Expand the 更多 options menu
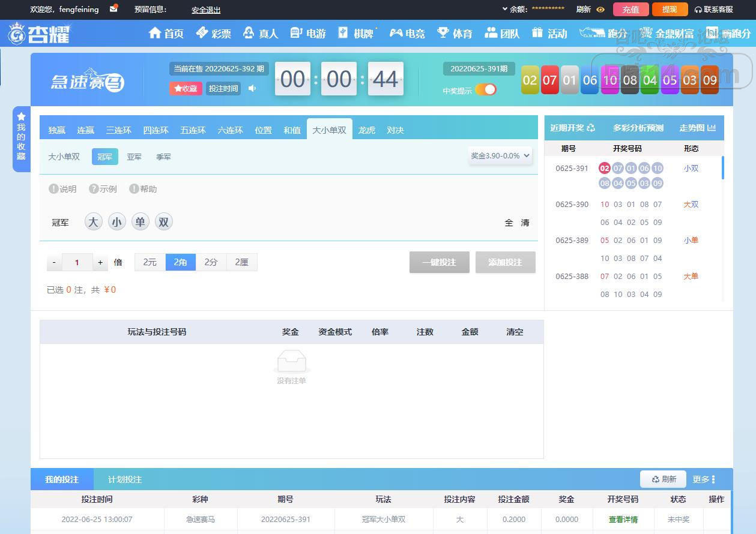Viewport: 756px width, 534px height. [703, 479]
